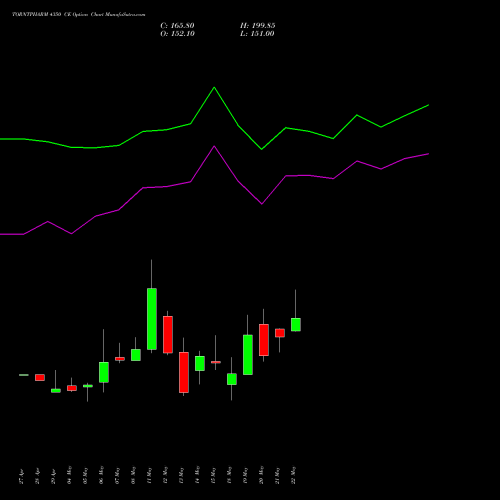Select the 18 May date label
This screenshot has width=500, height=500.
230,475
